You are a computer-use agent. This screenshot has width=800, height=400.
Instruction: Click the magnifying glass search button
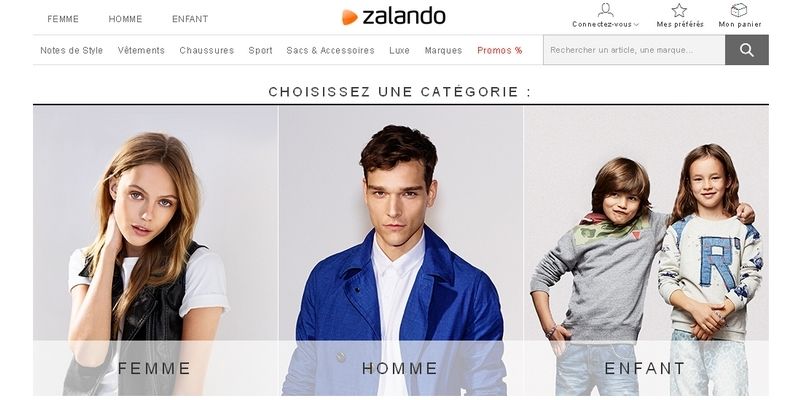(x=746, y=50)
